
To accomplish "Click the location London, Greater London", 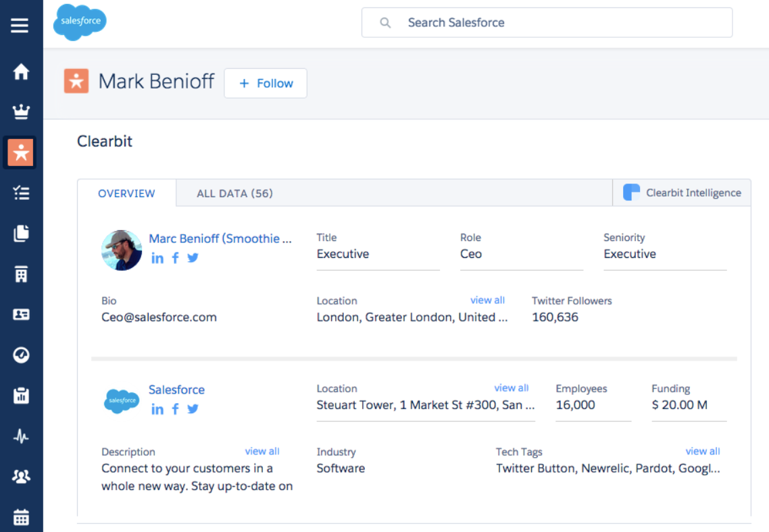I will (412, 317).
